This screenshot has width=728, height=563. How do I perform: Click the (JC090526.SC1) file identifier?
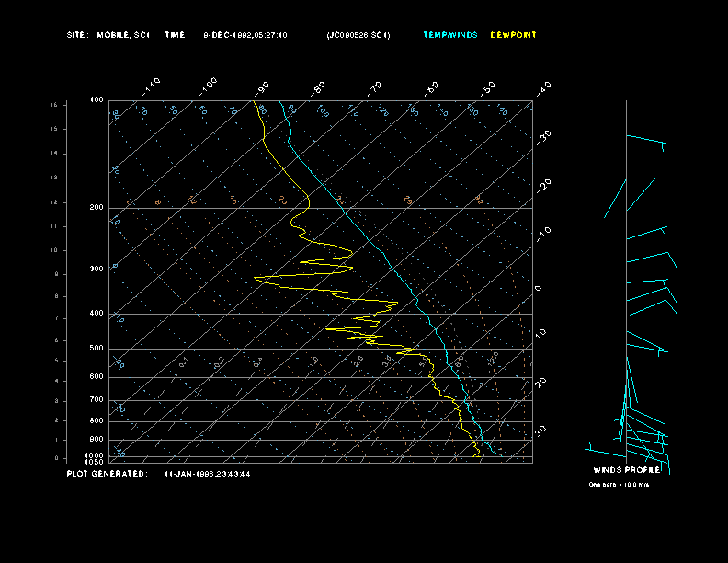tap(358, 35)
